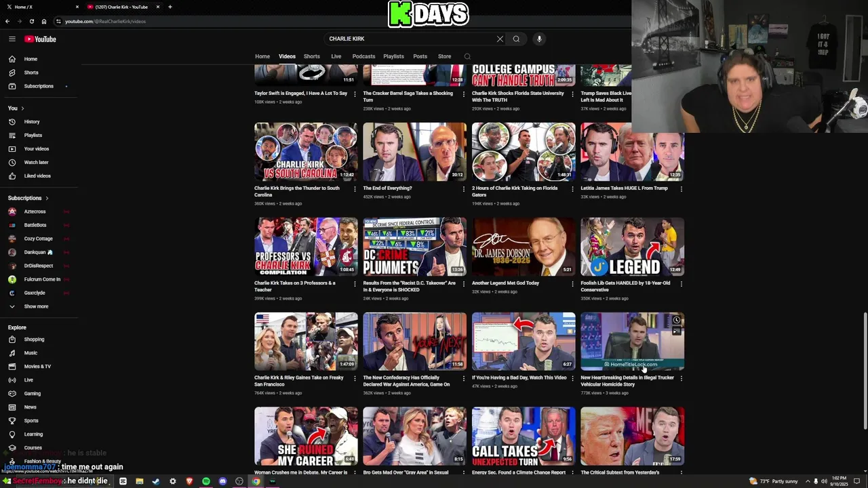Open Spotify from the taskbar
This screenshot has width=868, height=488.
(x=206, y=481)
